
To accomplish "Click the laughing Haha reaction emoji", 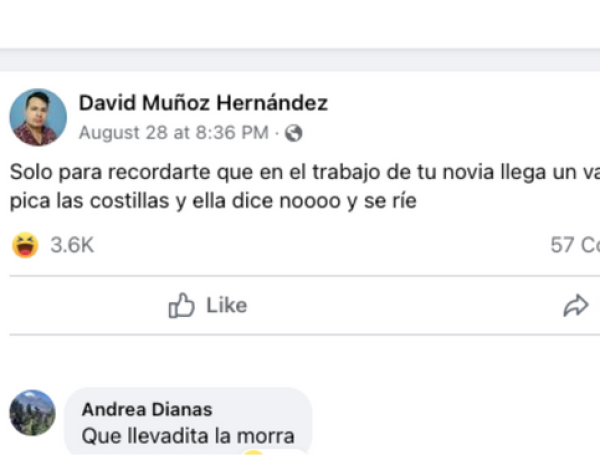I will [x=25, y=245].
